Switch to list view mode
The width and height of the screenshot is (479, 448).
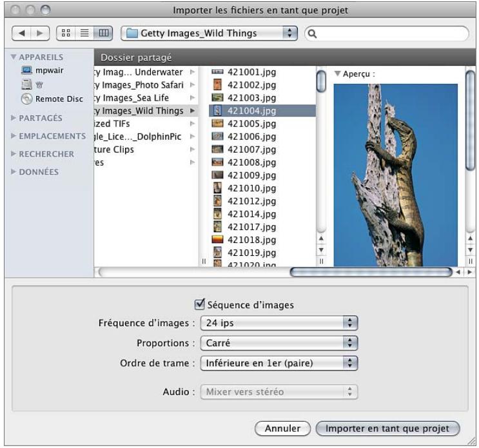click(84, 33)
